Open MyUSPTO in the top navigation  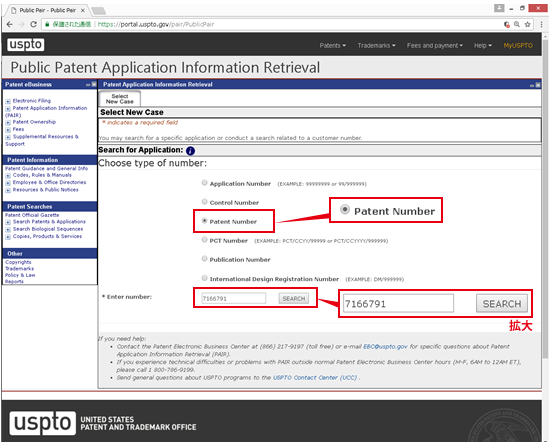[518, 46]
